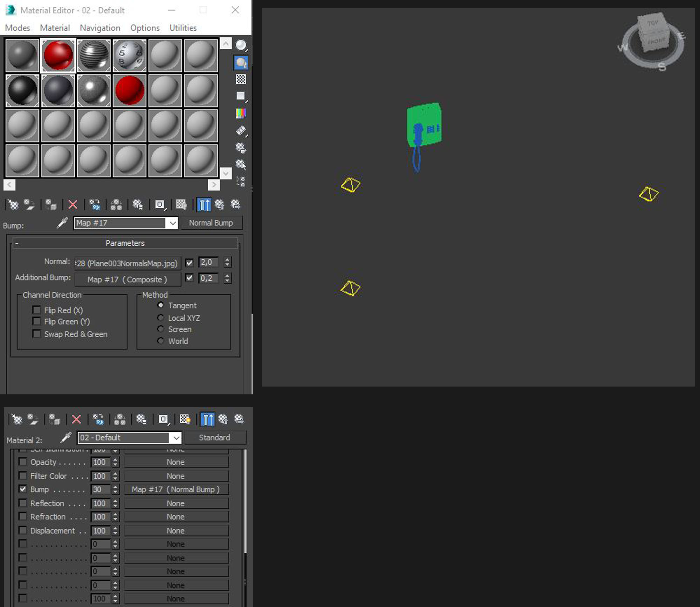
Task: Open the Map #17 name dropdown
Action: tap(173, 223)
